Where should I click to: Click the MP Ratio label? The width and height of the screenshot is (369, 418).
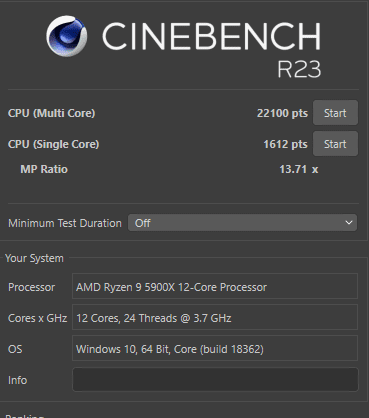44,169
